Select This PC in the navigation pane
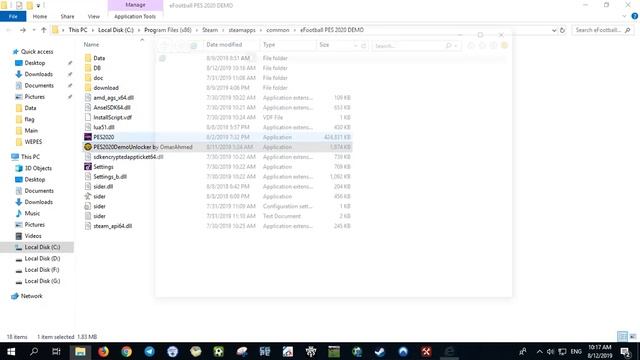 [30, 157]
